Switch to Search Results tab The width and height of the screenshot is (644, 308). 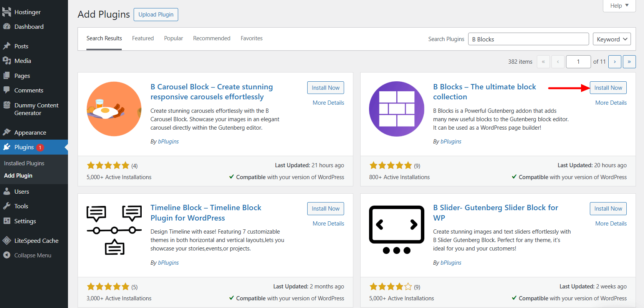tap(104, 38)
